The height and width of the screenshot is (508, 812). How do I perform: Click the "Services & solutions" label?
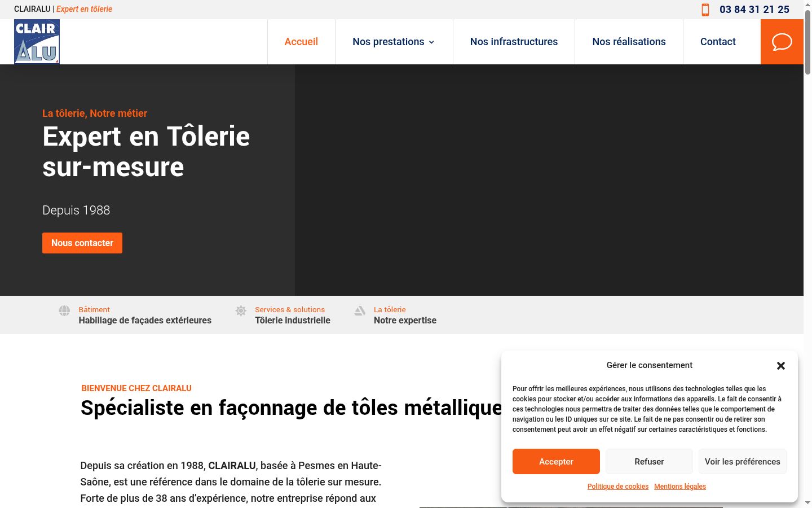[x=290, y=310]
